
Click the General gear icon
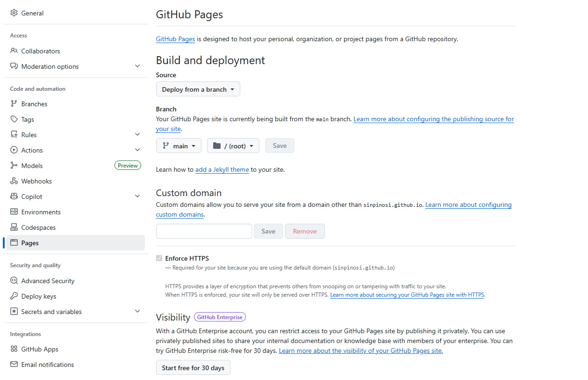click(14, 13)
